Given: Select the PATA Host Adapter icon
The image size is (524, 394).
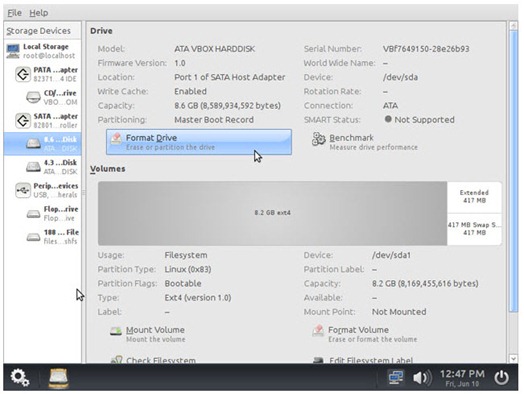Looking at the screenshot, I should [x=23, y=74].
